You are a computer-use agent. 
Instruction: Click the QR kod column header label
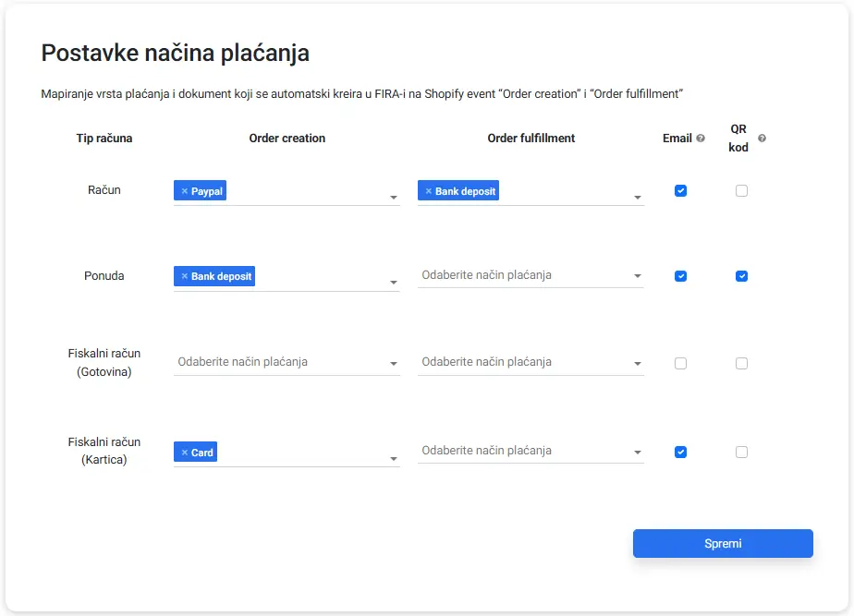738,139
